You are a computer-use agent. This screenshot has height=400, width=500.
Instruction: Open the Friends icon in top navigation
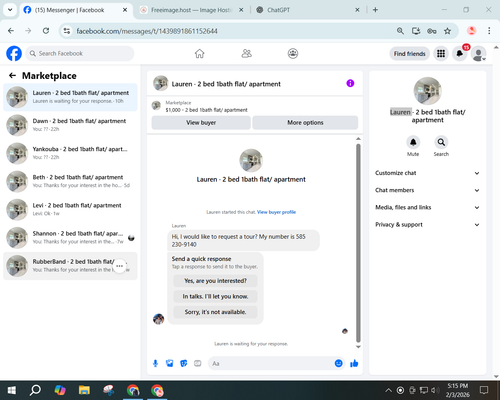tap(247, 54)
